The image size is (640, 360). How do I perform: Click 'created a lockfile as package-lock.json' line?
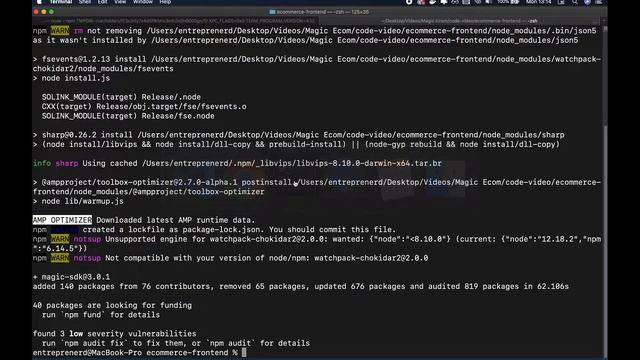(214, 229)
